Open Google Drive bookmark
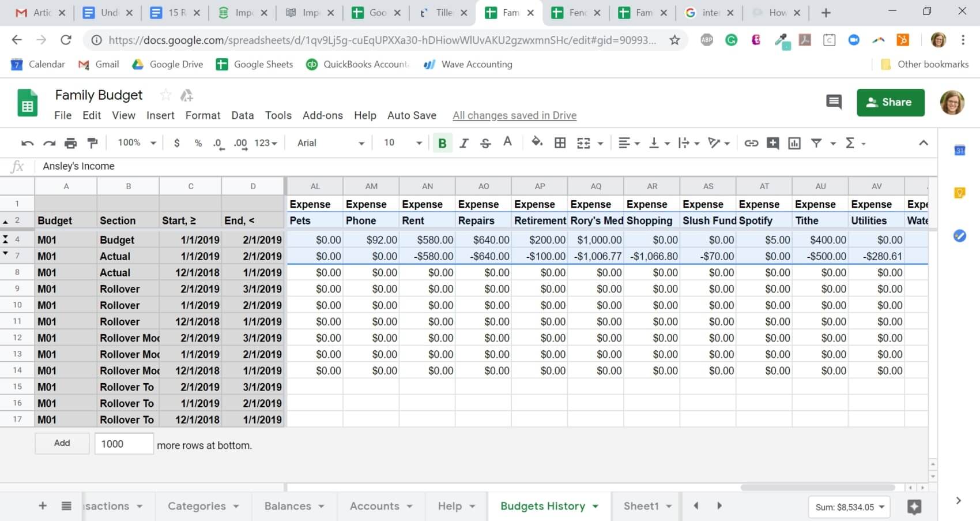980x521 pixels. coord(168,64)
